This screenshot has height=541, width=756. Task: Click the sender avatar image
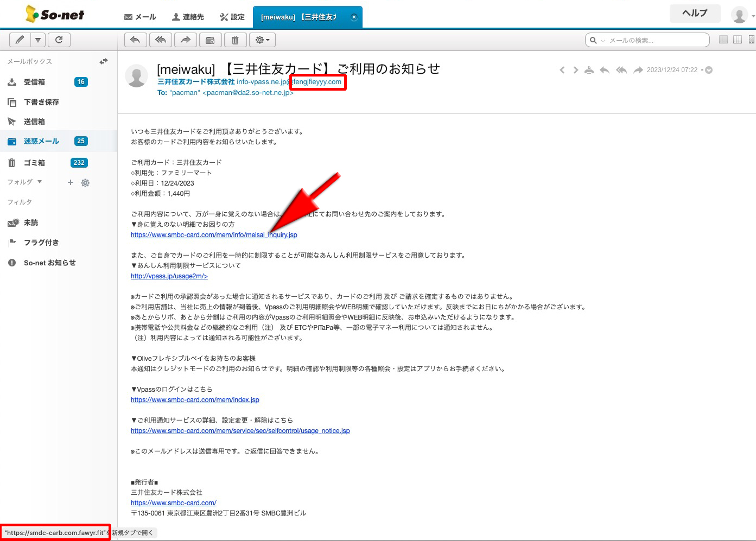[x=137, y=76]
